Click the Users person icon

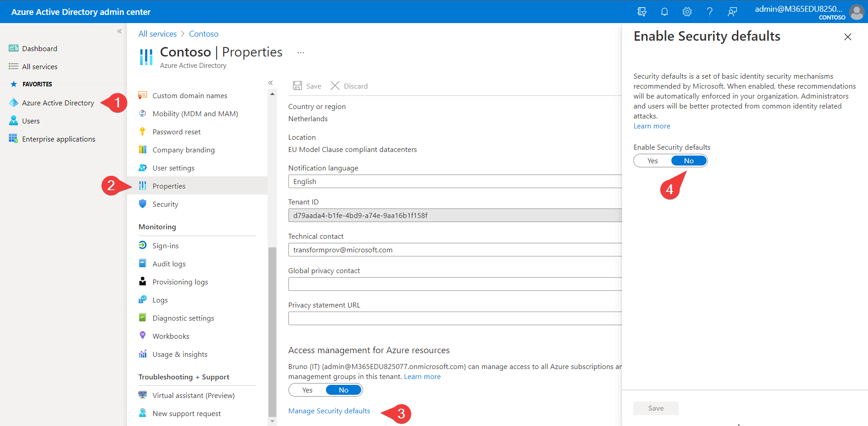coord(14,121)
